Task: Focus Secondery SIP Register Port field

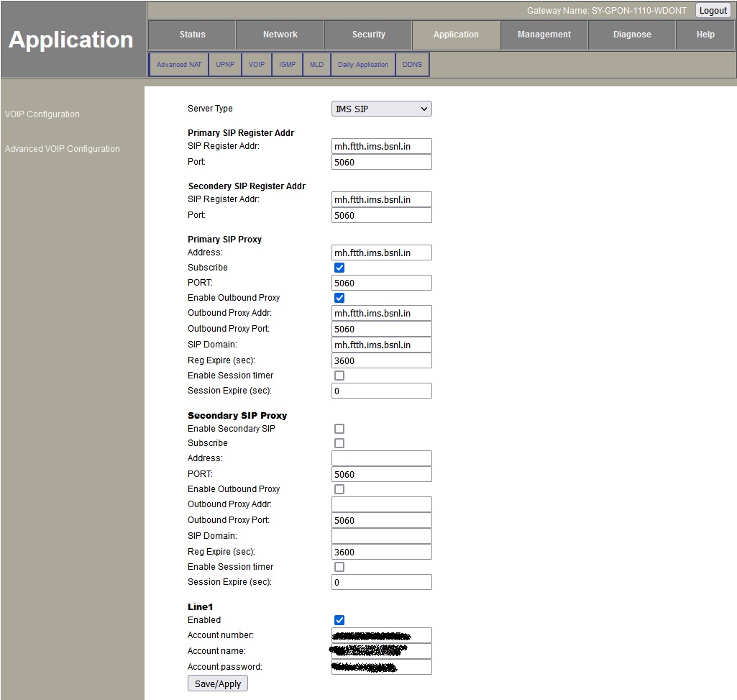Action: click(381, 215)
